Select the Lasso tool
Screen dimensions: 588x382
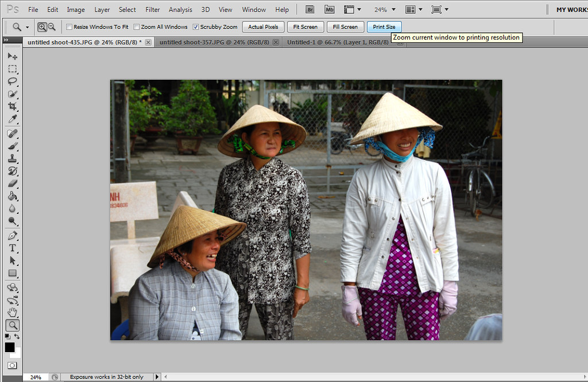tap(12, 81)
